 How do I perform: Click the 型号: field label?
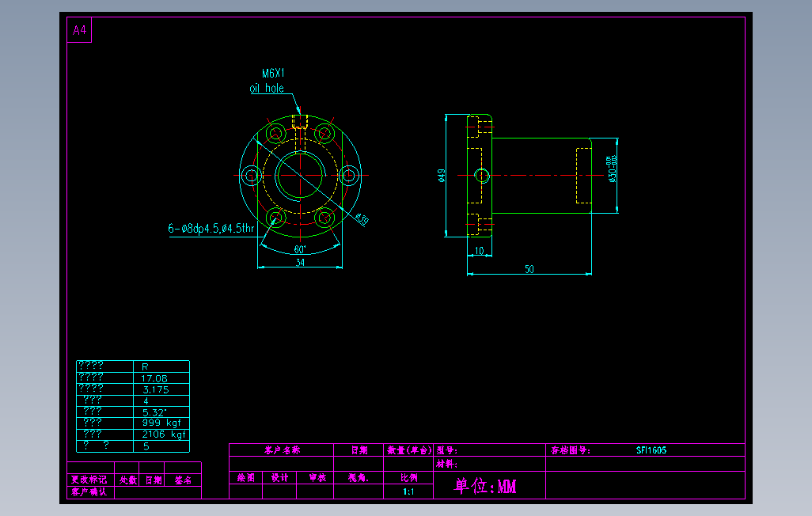click(446, 450)
